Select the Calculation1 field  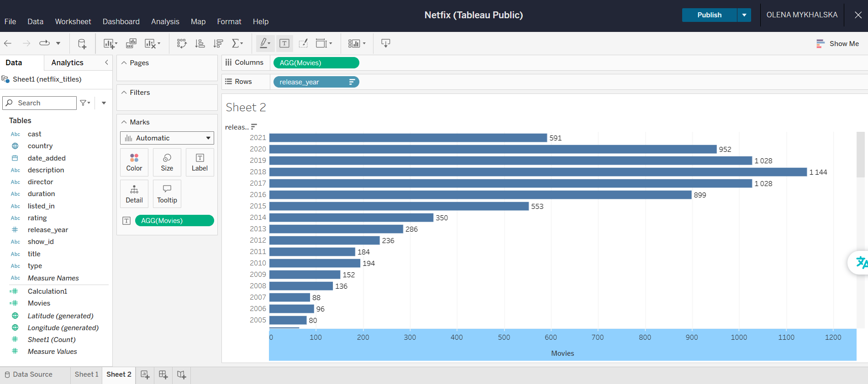pos(47,291)
